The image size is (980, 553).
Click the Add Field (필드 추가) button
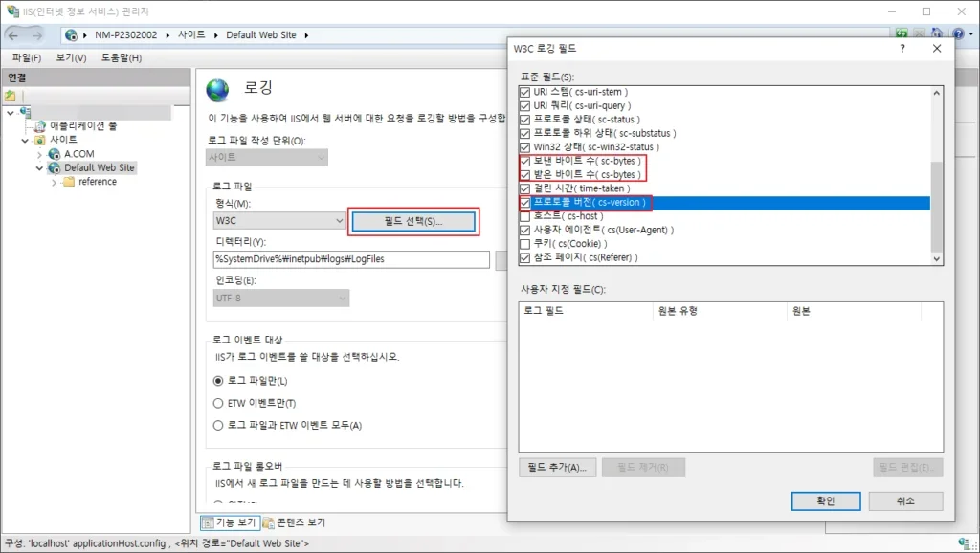pos(558,468)
